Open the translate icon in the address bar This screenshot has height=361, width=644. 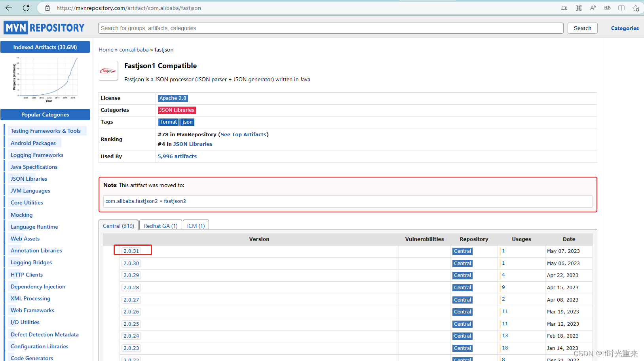607,8
